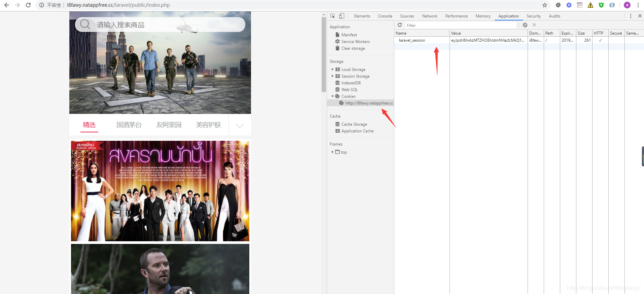This screenshot has width=644, height=294.
Task: Select IndexedDB in the Storage section
Action: point(351,83)
